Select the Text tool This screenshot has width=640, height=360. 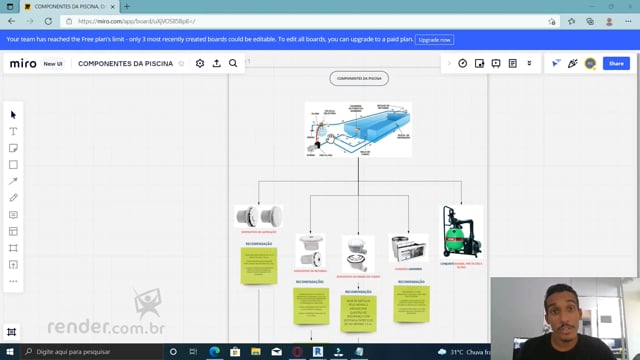(13, 131)
